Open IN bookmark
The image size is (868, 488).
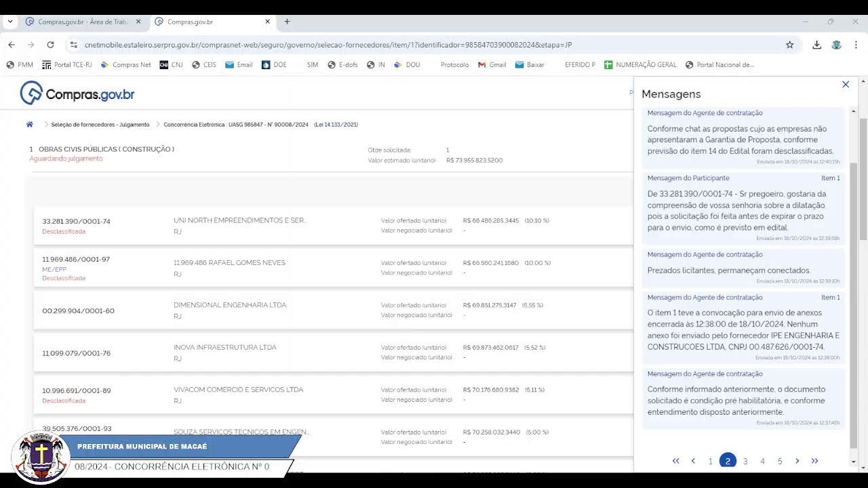(376, 65)
